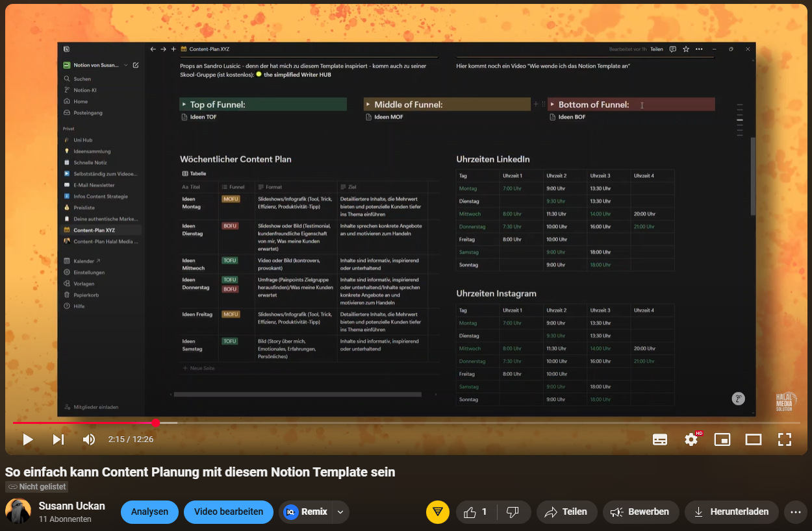Skip to the next video
812x531 pixels.
pos(58,439)
